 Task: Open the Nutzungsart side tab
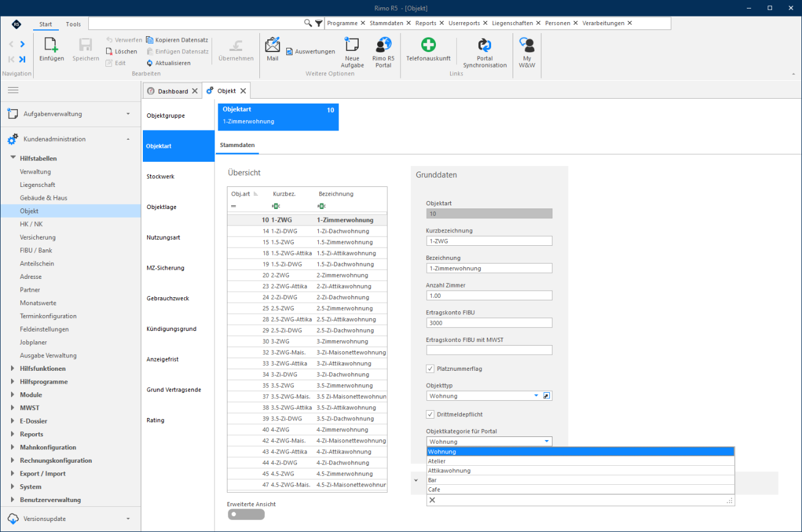pyautogui.click(x=178, y=237)
